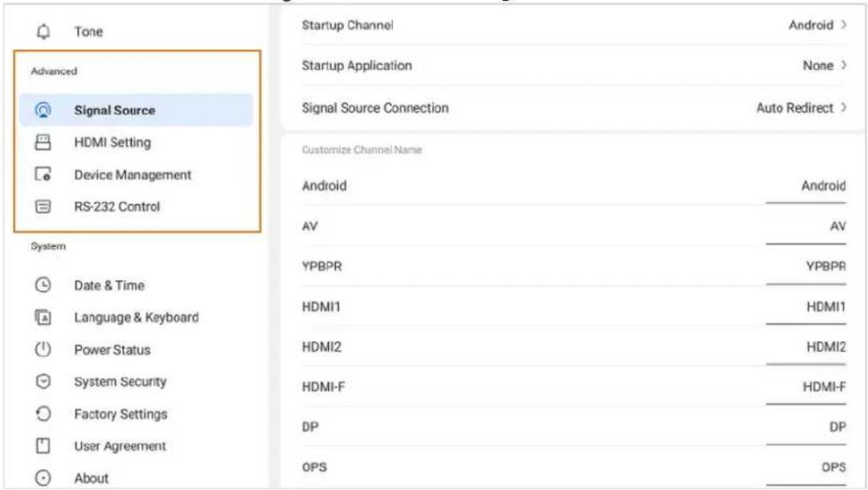Image resolution: width=868 pixels, height=490 pixels.
Task: Click the Signal Source broadcast icon
Action: 43,110
